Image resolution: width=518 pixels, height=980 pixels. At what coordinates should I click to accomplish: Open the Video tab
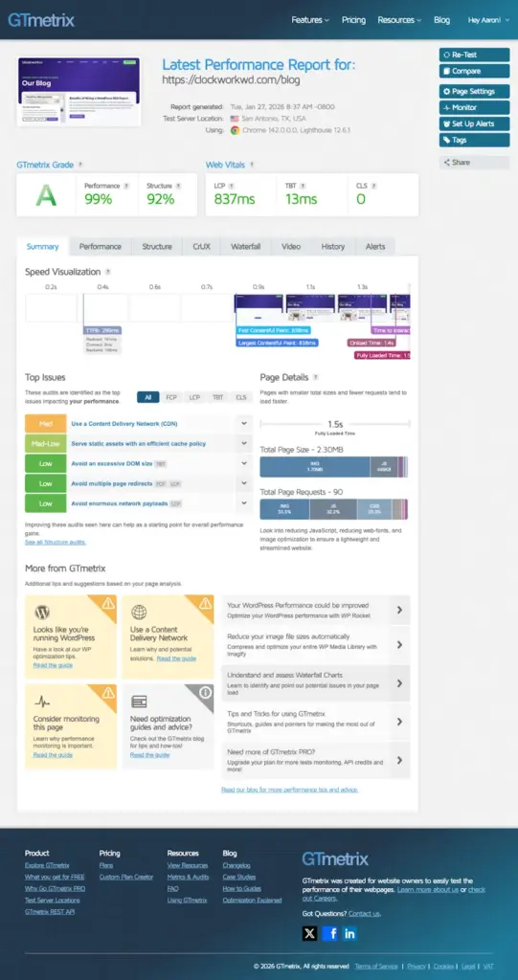coord(291,247)
